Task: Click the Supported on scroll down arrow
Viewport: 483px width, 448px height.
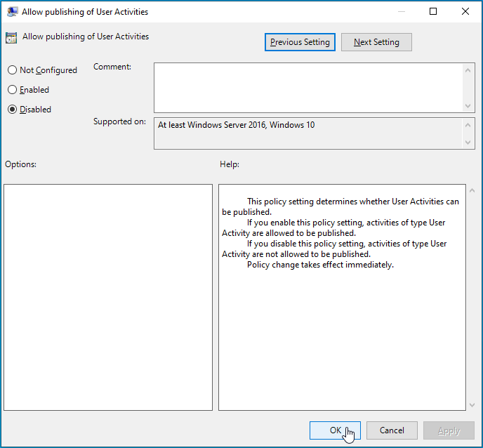Action: tap(469, 143)
